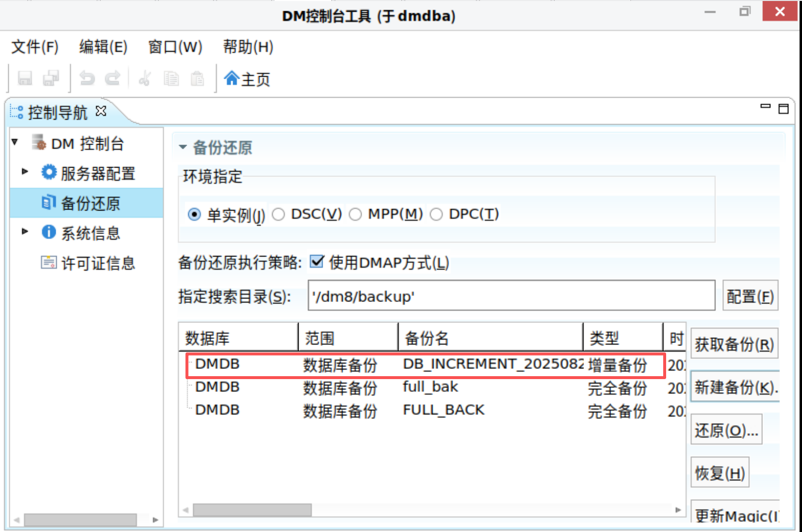Select the DSC(V) radio button

point(279,214)
